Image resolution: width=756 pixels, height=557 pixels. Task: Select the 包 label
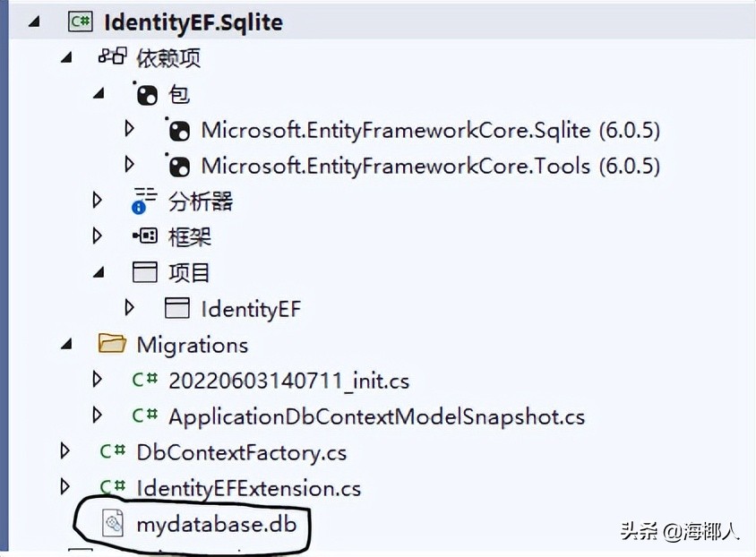(179, 93)
